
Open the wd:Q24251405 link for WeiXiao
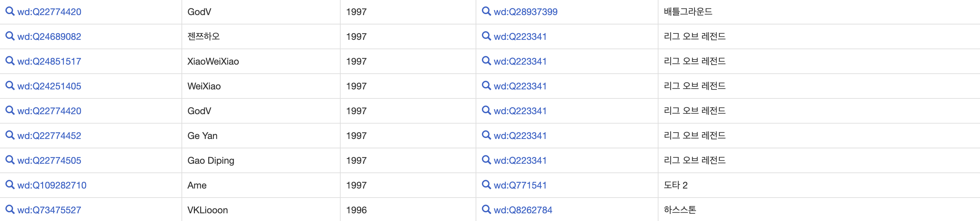(49, 86)
